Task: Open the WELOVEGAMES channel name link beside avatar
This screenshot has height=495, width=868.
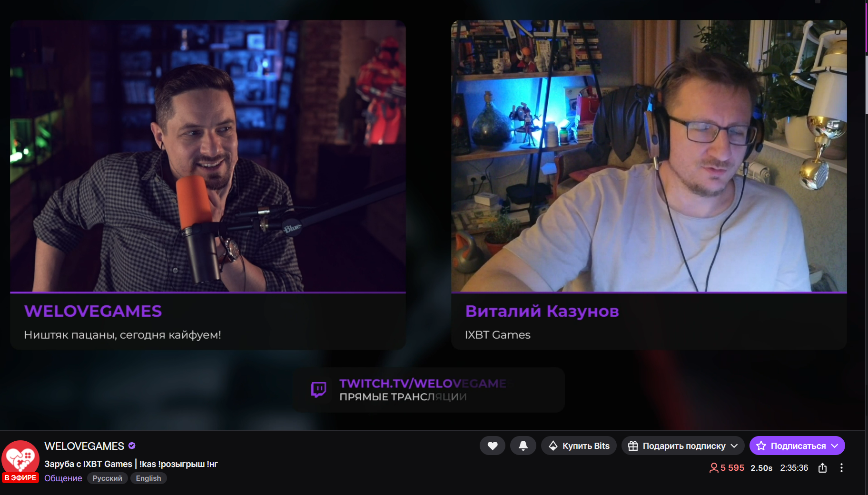Action: [x=84, y=446]
